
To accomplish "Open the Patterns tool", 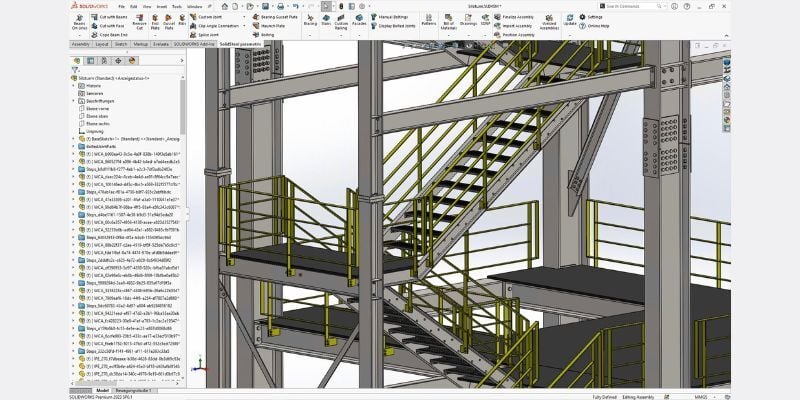I will (x=429, y=20).
